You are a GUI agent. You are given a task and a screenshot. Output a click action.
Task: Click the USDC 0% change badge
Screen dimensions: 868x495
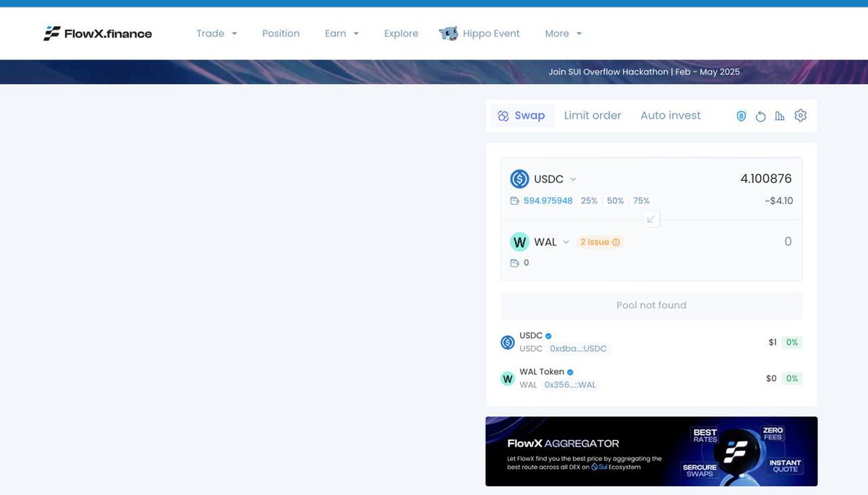(792, 342)
